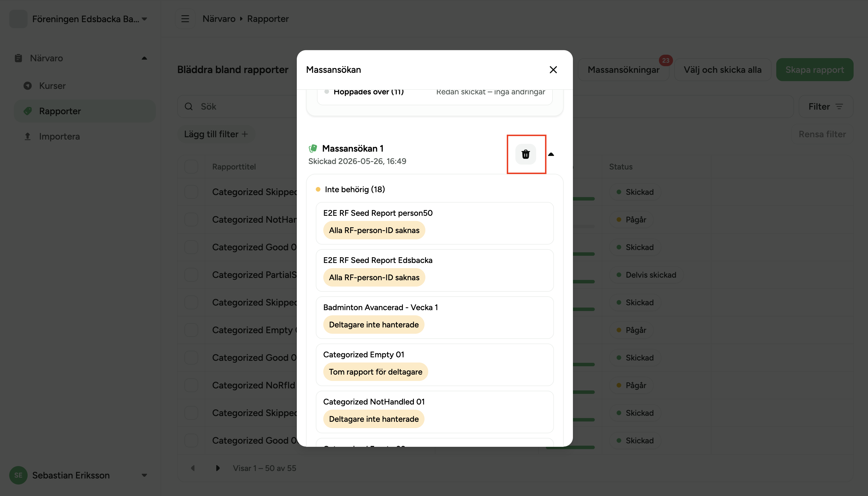Open E2E RF Seed Report Edsbacka card

(435, 270)
